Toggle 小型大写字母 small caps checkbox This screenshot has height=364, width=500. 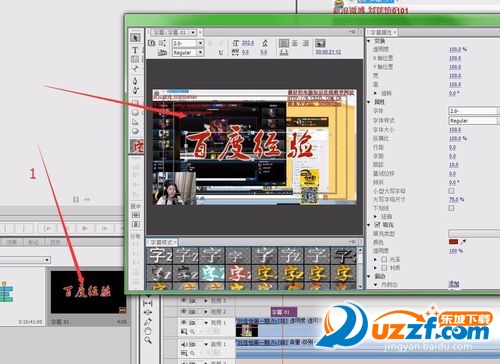(451, 191)
